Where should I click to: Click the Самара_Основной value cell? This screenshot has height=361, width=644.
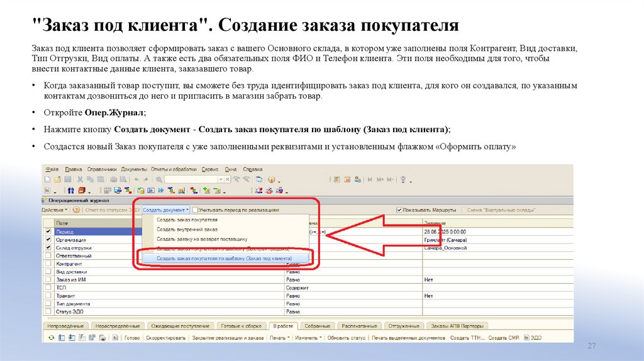point(498,248)
